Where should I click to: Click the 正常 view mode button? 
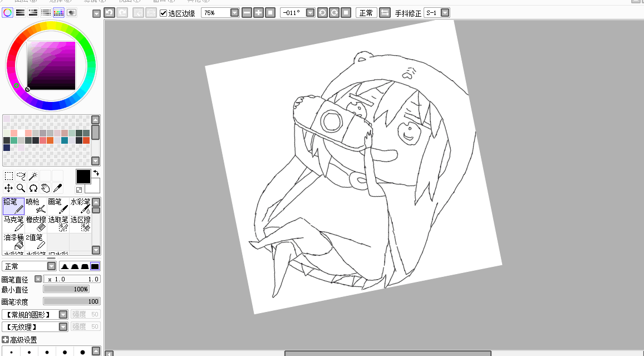click(366, 13)
